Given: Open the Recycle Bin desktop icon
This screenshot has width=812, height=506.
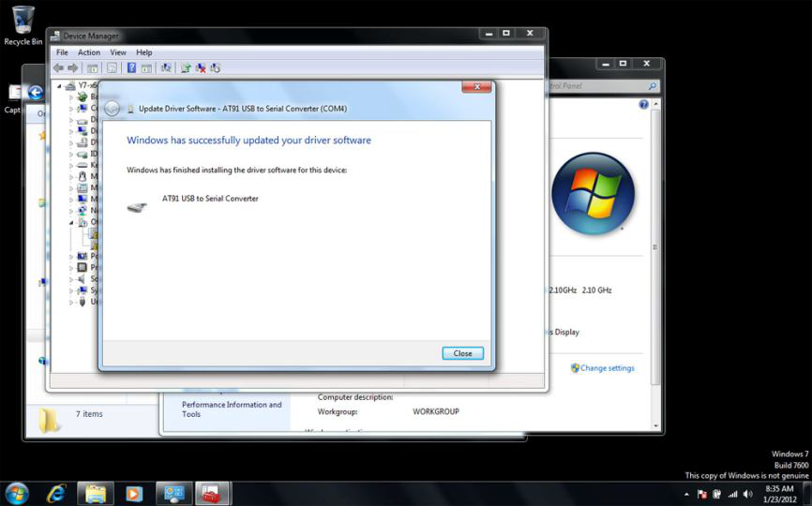Looking at the screenshot, I should (x=23, y=25).
